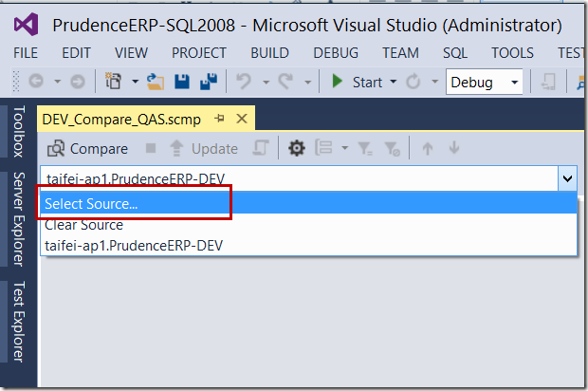Click the Refresh/restart circular arrow icon
This screenshot has width=588, height=391.
413,81
